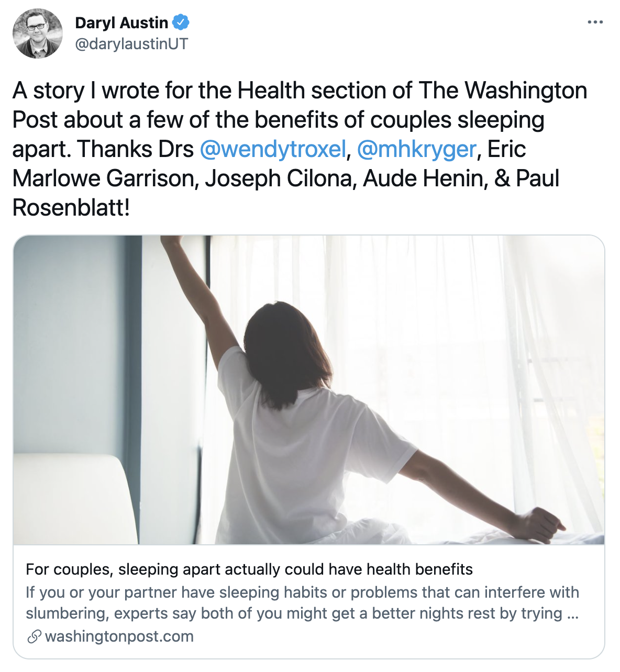
Task: Click the 'For couples, sleeping apart' headline
Action: (x=249, y=569)
